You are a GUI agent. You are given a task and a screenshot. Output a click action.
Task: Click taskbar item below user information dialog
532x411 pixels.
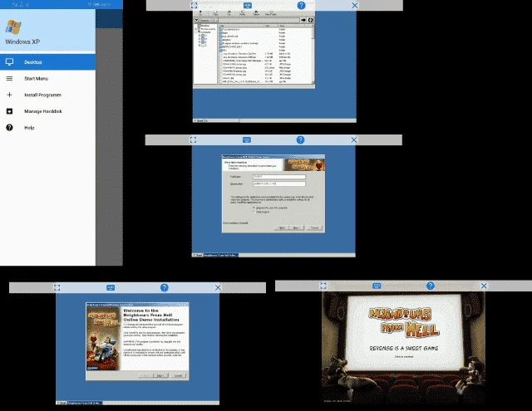tap(220, 255)
